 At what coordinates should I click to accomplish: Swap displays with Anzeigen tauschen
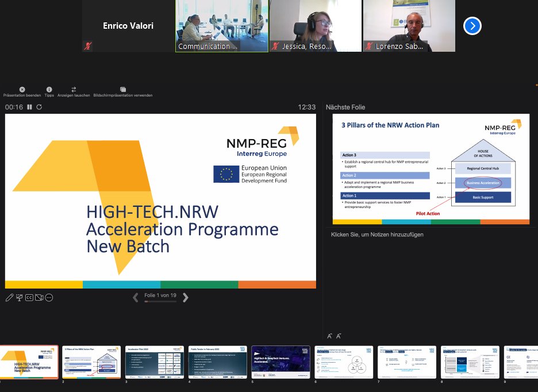[74, 89]
